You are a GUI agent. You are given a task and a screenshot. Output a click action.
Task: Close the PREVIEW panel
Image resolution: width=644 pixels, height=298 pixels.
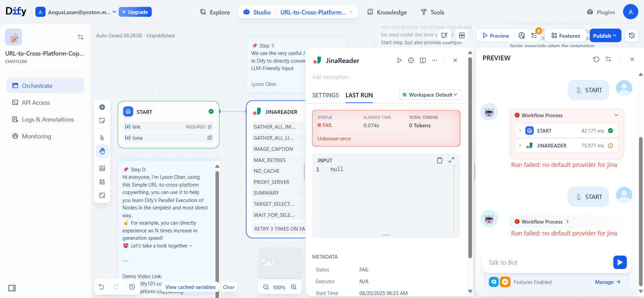[632, 59]
